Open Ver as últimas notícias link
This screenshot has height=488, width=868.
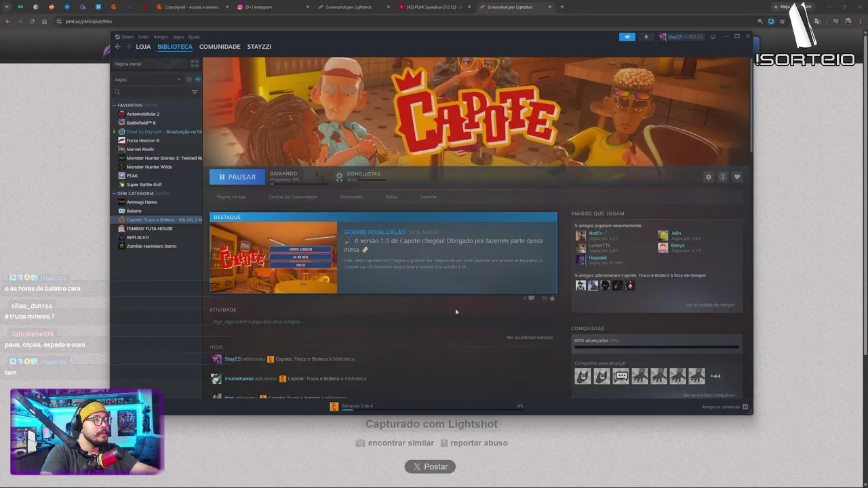pyautogui.click(x=530, y=338)
